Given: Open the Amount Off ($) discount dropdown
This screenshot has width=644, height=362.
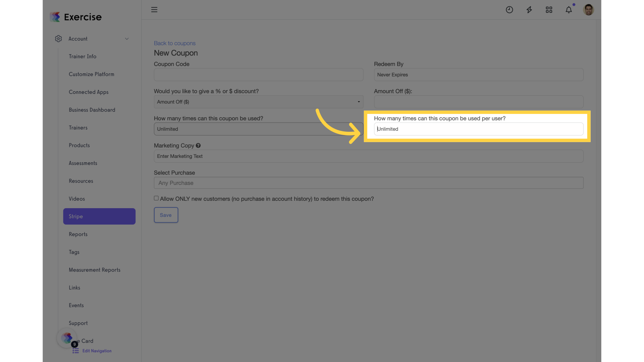Looking at the screenshot, I should (258, 102).
